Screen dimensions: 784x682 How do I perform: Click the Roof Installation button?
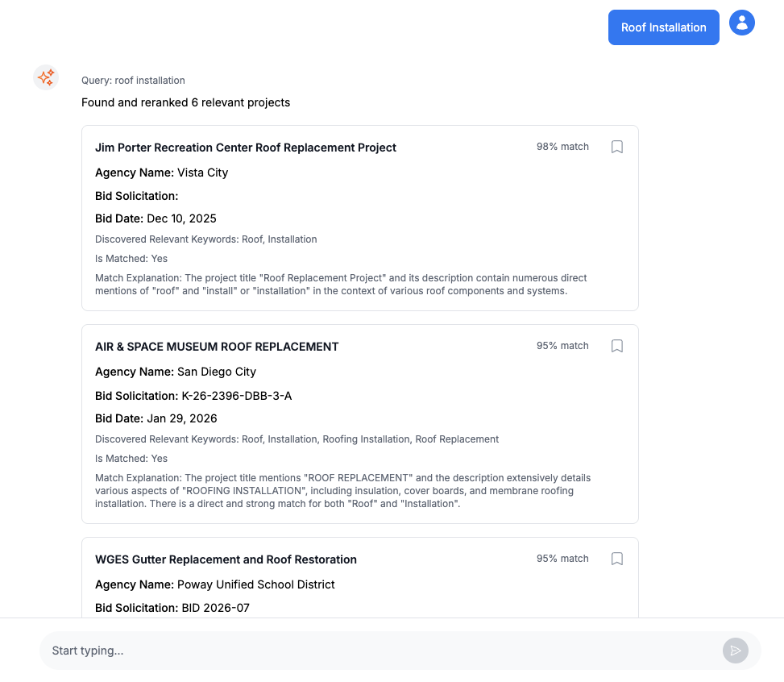[x=663, y=27]
